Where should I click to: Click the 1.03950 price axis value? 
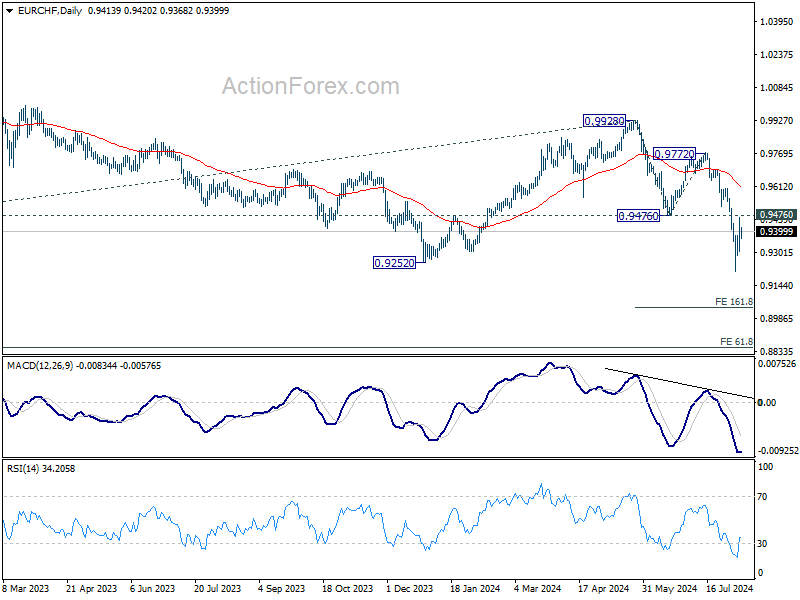[777, 21]
